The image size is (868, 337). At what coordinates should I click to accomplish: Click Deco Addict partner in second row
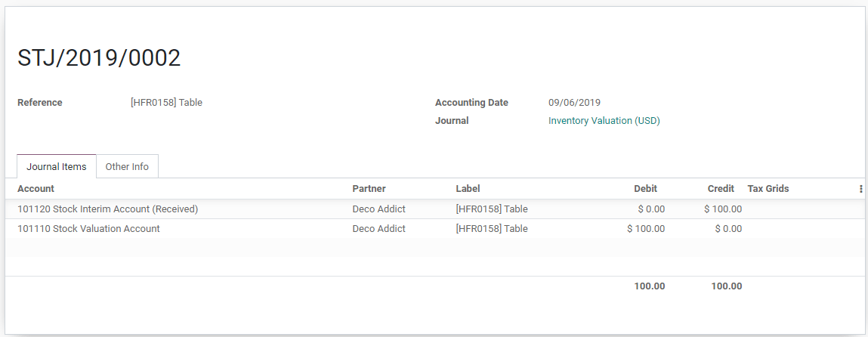coord(378,229)
